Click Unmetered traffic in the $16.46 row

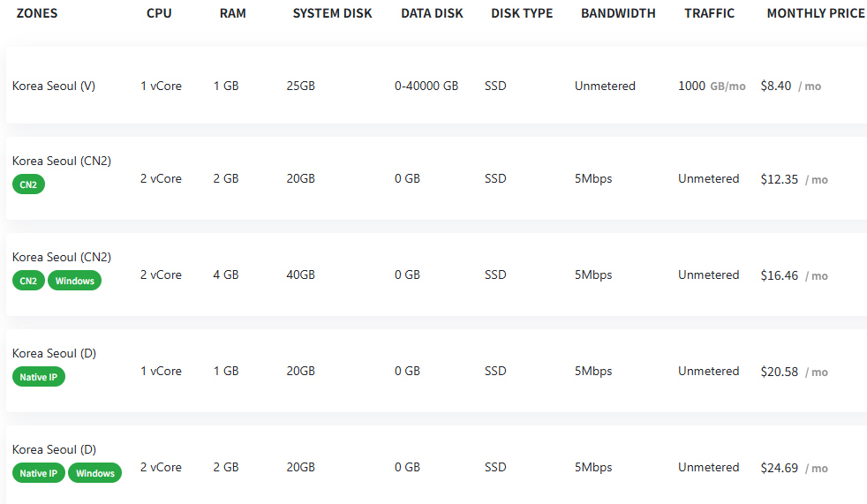click(x=708, y=275)
